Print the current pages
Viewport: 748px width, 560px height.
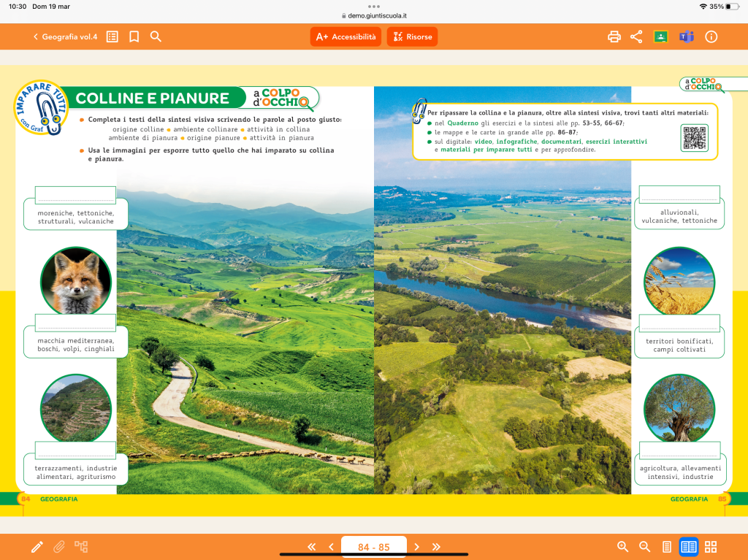[614, 37]
